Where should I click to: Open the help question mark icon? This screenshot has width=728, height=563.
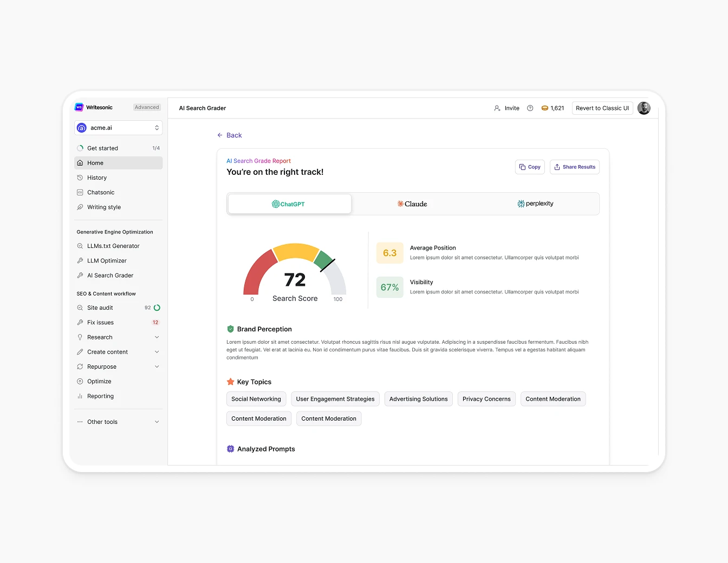tap(530, 108)
